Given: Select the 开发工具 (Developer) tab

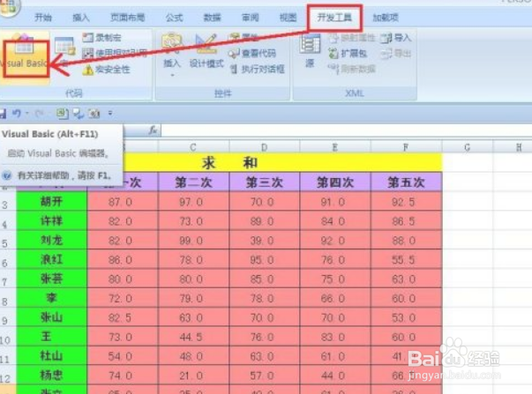Looking at the screenshot, I should (334, 18).
